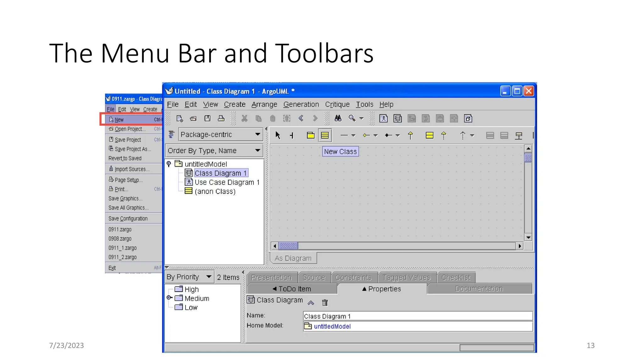Click the new Deployment diagram icon
The width and height of the screenshot is (644, 362).
pos(468,118)
